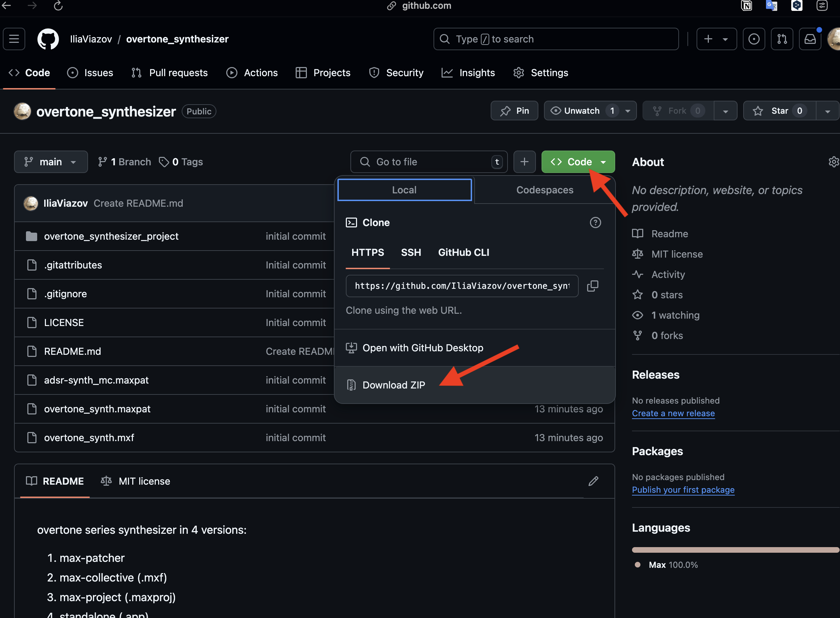Open the Actions tab

click(252, 73)
